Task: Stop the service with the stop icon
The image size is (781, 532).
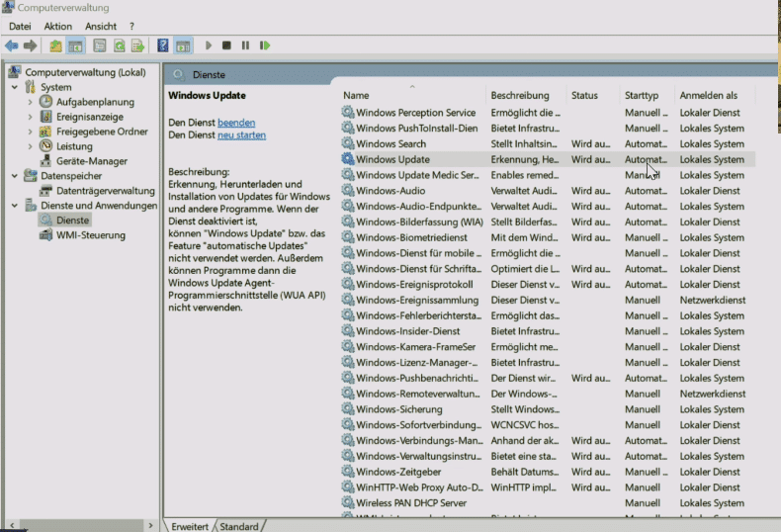Action: point(226,45)
